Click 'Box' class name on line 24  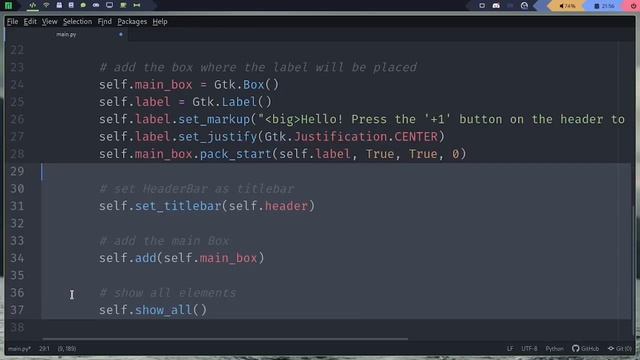click(x=253, y=84)
